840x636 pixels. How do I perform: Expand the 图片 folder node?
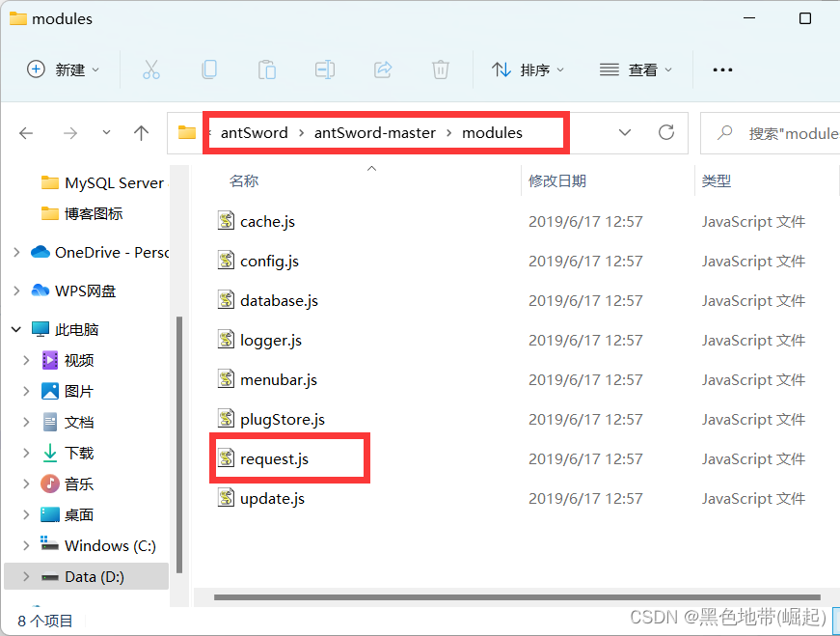26,392
